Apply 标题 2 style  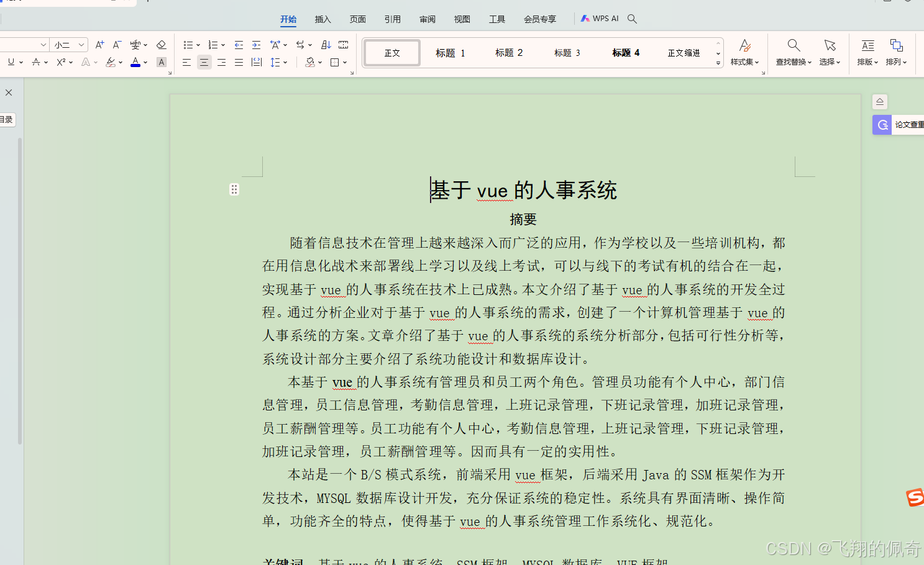[x=509, y=53]
